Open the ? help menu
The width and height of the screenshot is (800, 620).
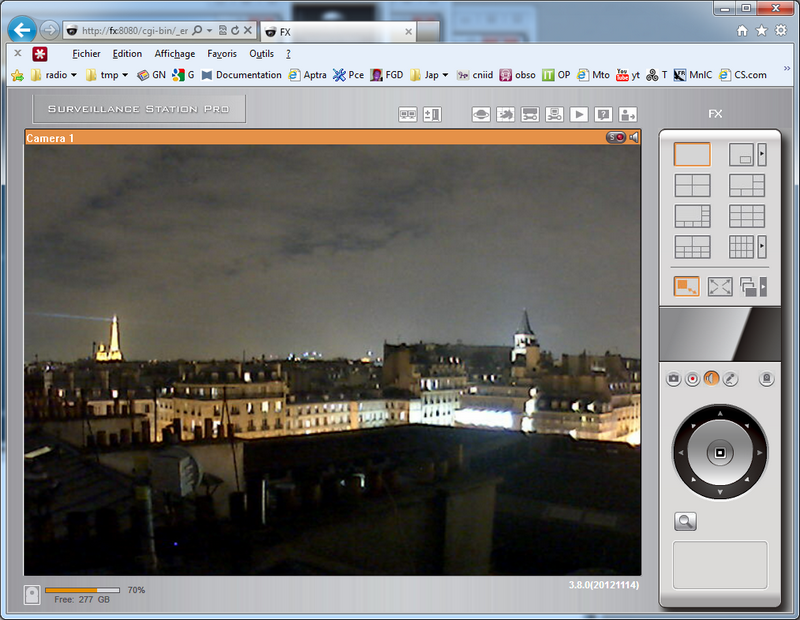[x=288, y=54]
